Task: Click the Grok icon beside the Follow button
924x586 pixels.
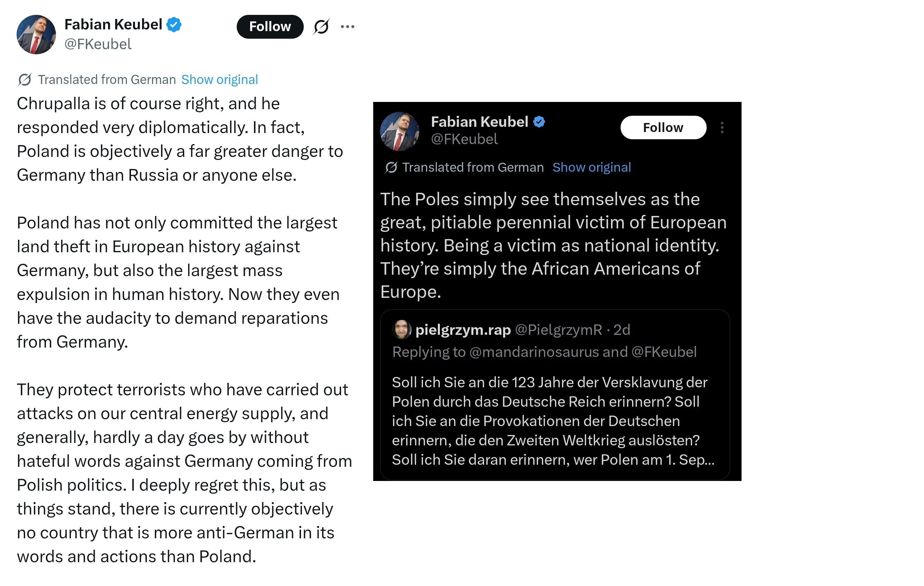Action: [321, 27]
